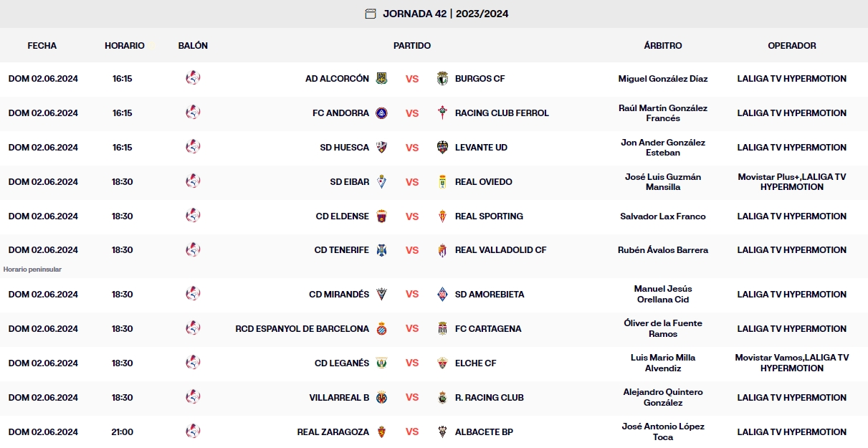Select the FECHA column header
The height and width of the screenshot is (448, 868).
click(x=42, y=45)
